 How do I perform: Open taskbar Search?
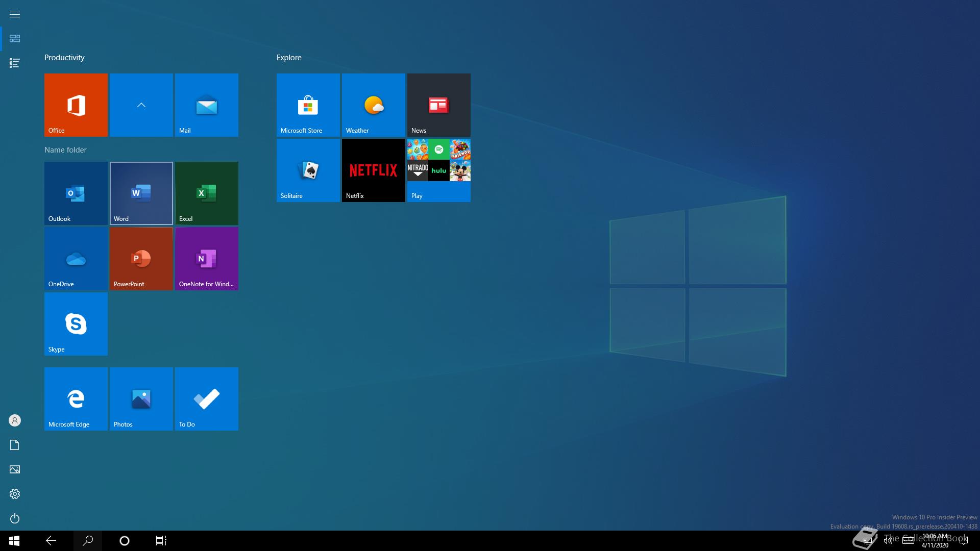88,541
